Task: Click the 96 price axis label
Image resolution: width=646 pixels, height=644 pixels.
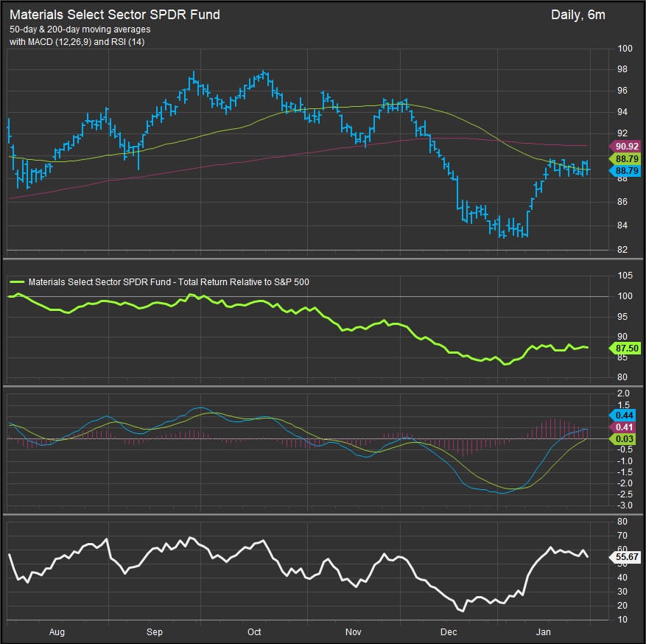Action: (x=622, y=91)
